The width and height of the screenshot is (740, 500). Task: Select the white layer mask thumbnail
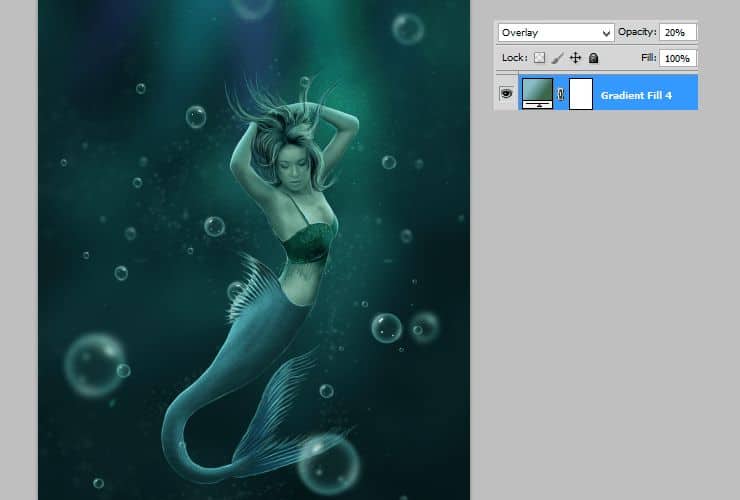[x=581, y=94]
